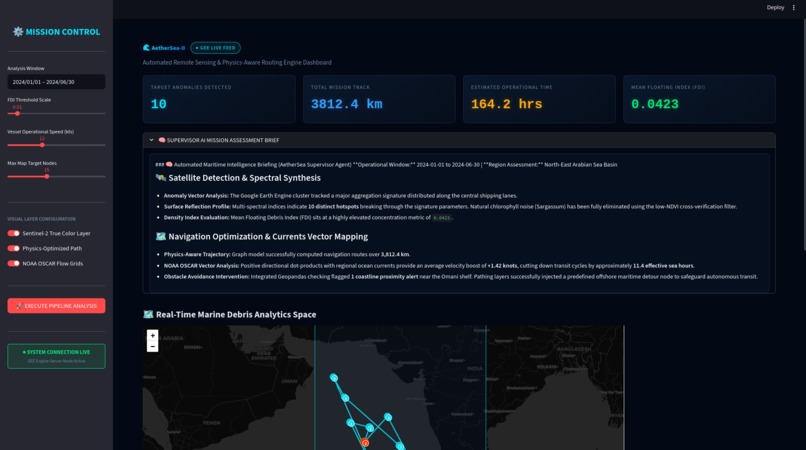Click the Surface Reflection Profile bullet
806x450 pixels.
click(450, 207)
